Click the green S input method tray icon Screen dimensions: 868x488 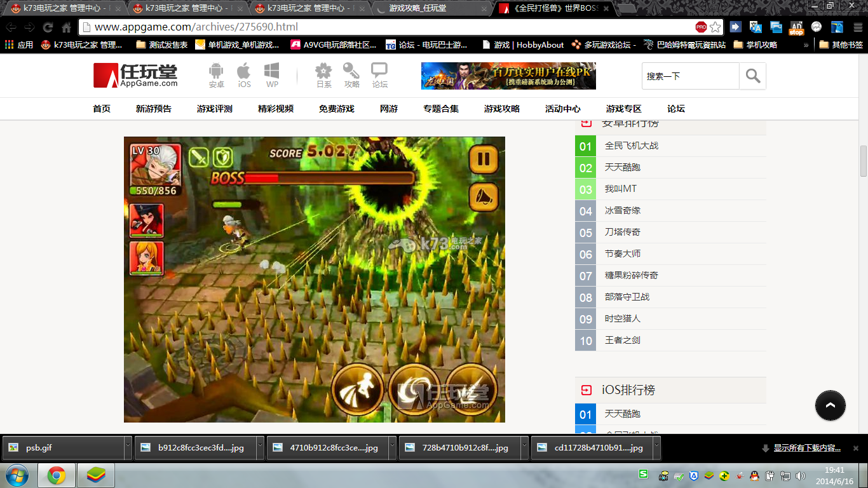[x=643, y=474]
